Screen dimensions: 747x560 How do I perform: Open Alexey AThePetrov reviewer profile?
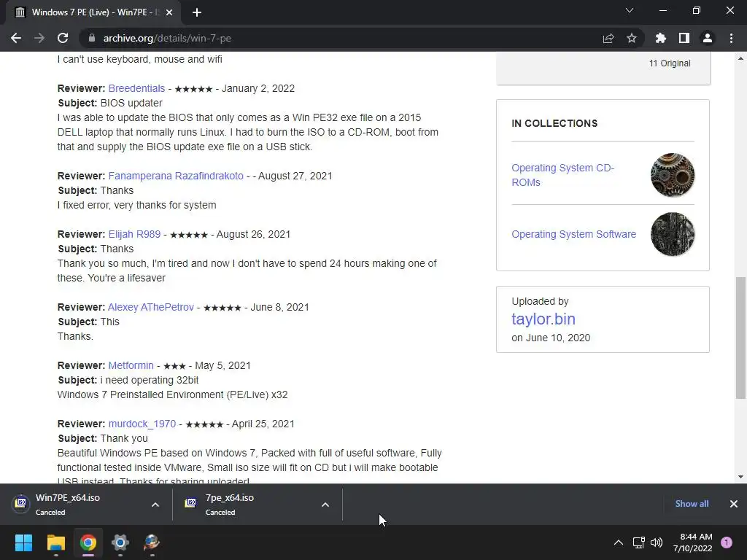(x=151, y=307)
